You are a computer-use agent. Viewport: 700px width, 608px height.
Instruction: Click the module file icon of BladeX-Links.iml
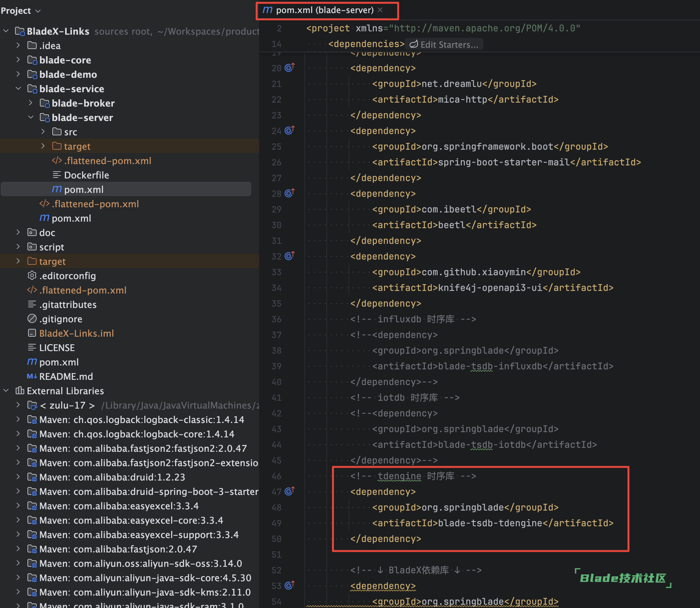click(32, 333)
